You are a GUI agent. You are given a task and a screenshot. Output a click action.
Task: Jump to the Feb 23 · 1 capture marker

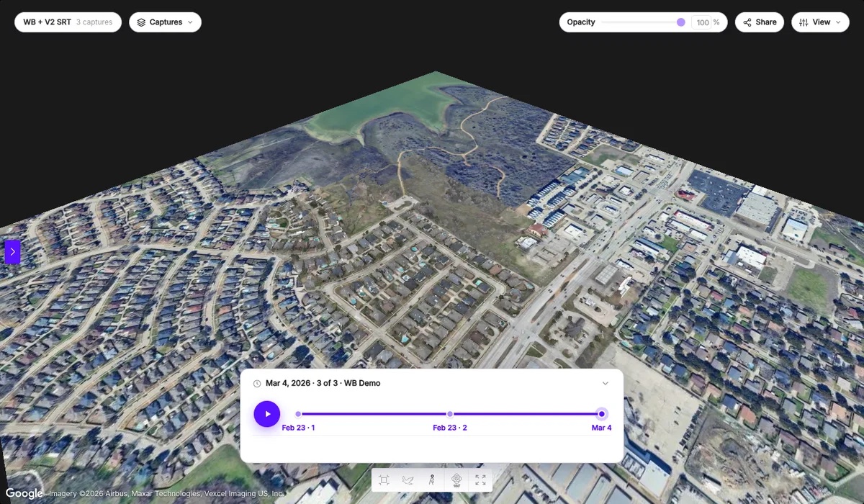pos(298,414)
